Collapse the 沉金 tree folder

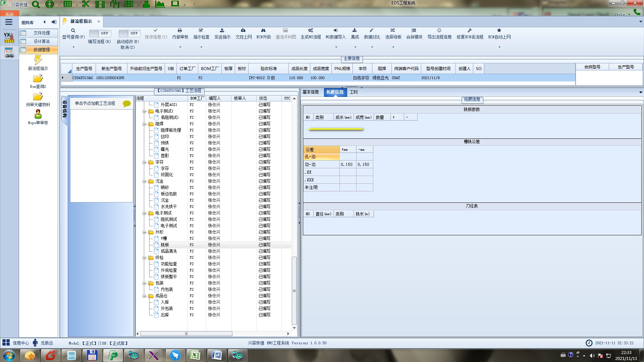tap(144, 181)
